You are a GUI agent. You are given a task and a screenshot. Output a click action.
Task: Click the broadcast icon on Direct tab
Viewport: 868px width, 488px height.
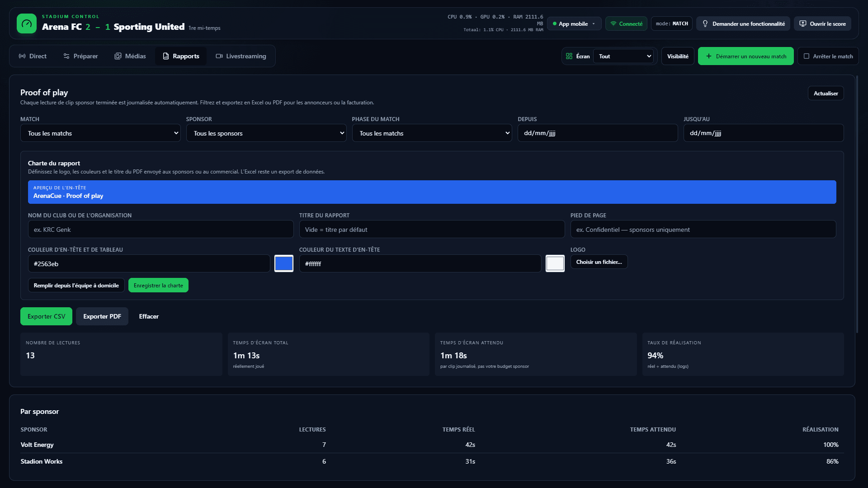pyautogui.click(x=22, y=56)
